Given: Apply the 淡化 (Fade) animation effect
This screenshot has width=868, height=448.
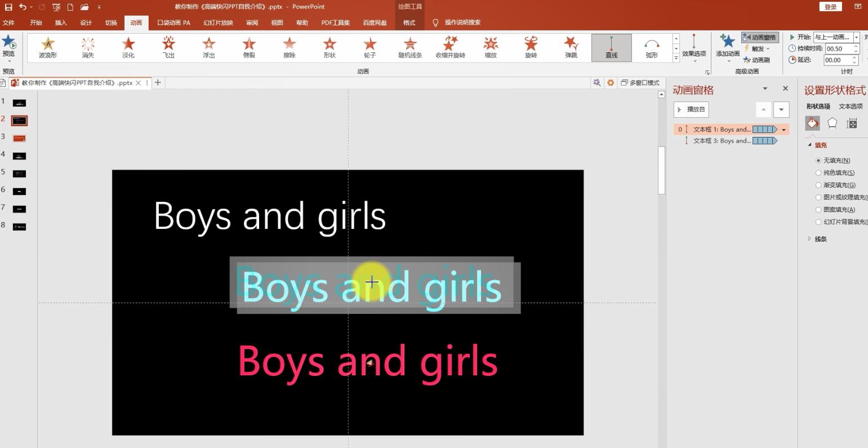Looking at the screenshot, I should [128, 47].
